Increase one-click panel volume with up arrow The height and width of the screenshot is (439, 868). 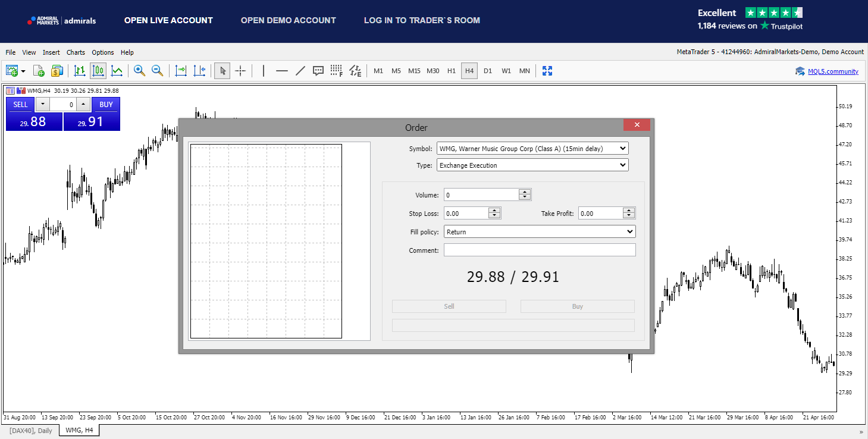(x=83, y=105)
